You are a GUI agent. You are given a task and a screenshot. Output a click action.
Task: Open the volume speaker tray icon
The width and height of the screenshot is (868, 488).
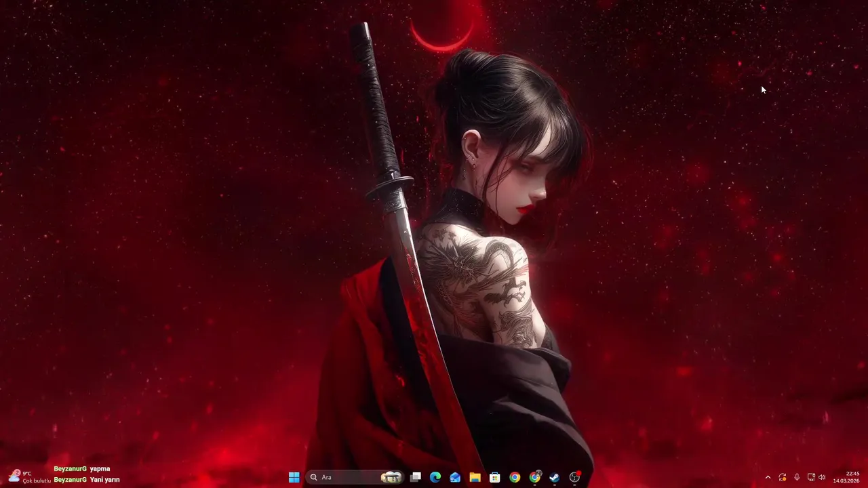(x=822, y=477)
